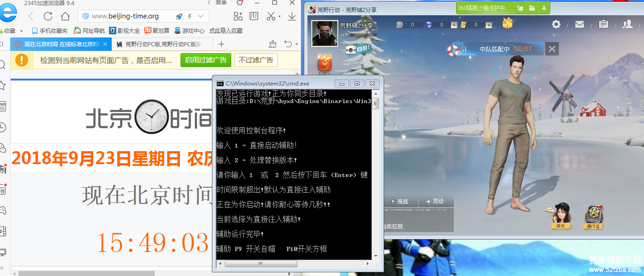Open 聚划算 bookmark

pyautogui.click(x=156, y=31)
